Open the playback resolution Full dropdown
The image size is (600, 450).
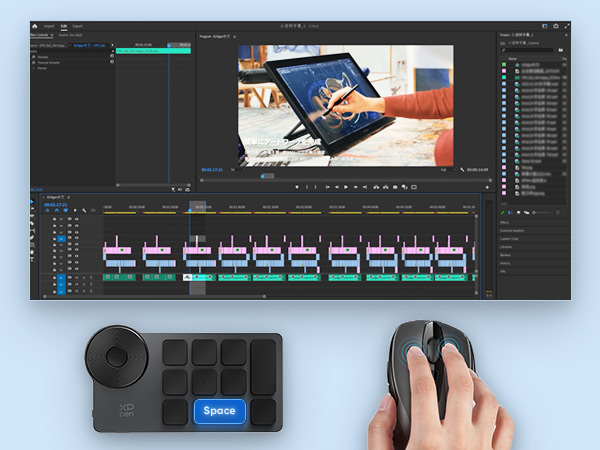click(x=443, y=170)
